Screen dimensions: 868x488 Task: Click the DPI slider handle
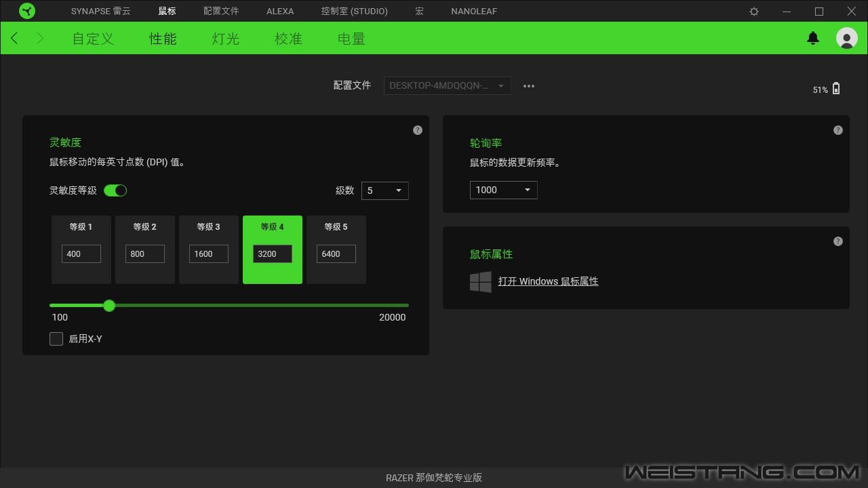coord(109,306)
